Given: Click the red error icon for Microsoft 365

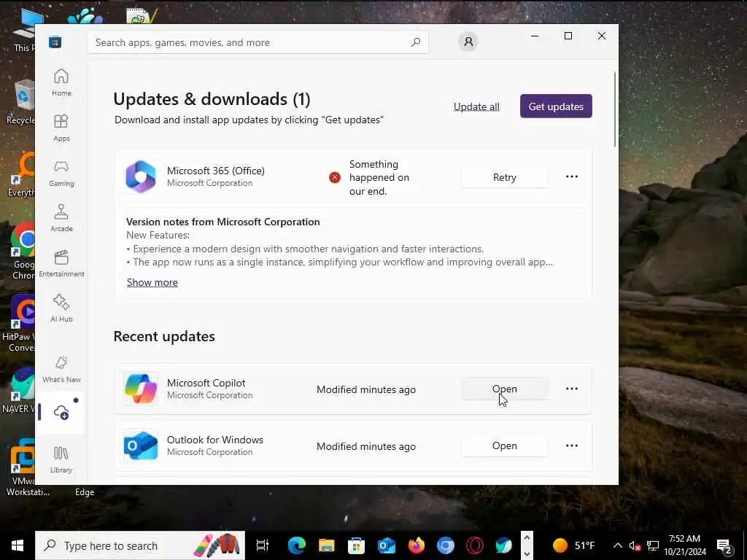Looking at the screenshot, I should 335,178.
